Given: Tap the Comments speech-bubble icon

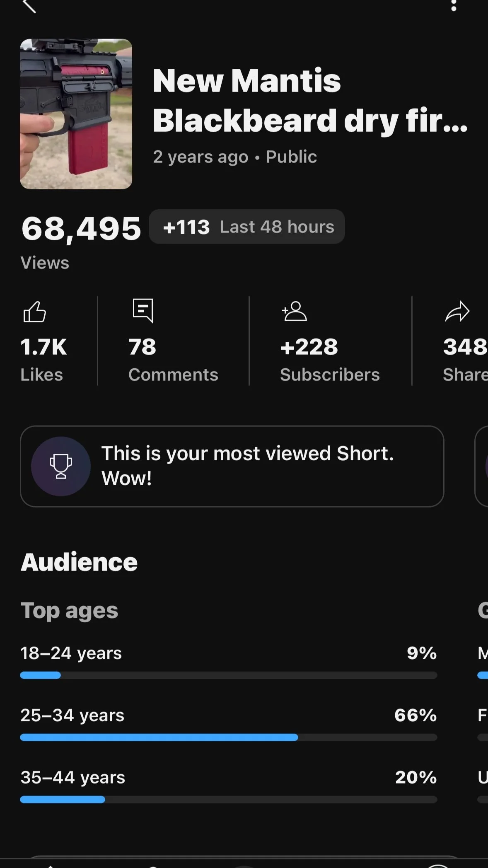Looking at the screenshot, I should point(143,310).
